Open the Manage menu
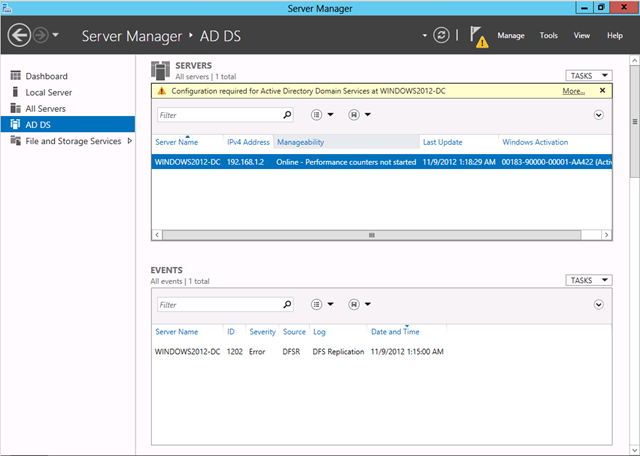This screenshot has width=640, height=456. [511, 36]
